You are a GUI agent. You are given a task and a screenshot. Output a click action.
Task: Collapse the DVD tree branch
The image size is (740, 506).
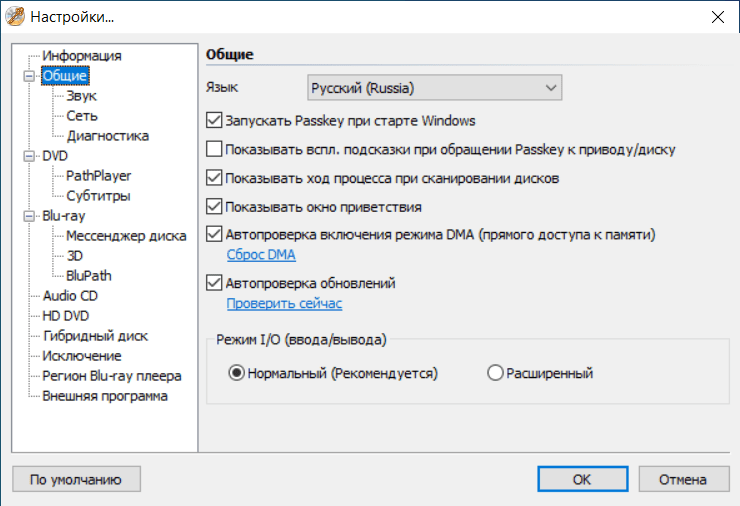[x=27, y=156]
